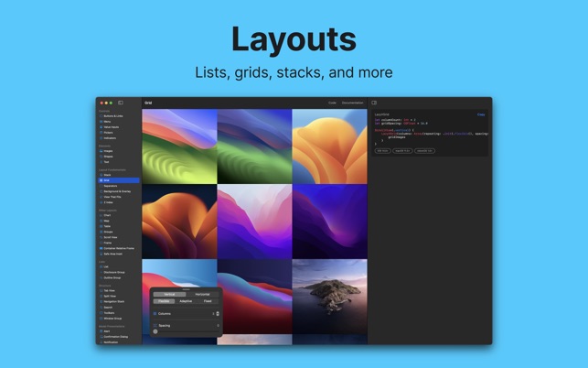
Task: Click the orange Ventura wallpaper in the top row
Action: pyautogui.click(x=329, y=146)
